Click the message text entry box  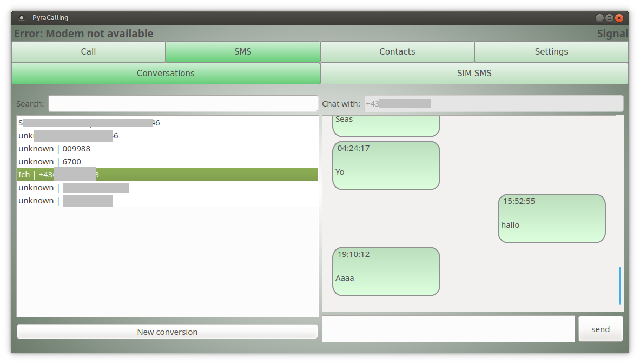(x=448, y=329)
